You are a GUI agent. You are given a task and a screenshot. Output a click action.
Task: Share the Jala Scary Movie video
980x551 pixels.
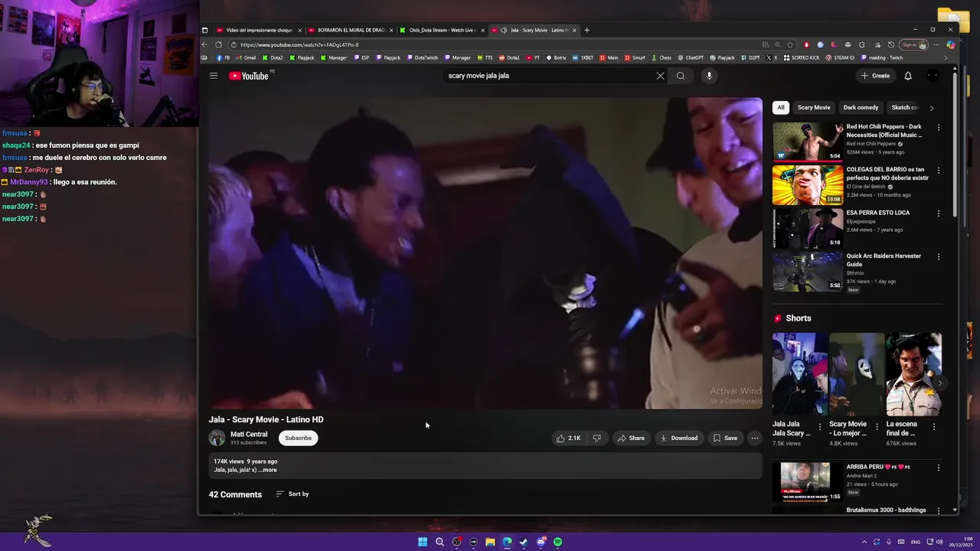pos(631,438)
